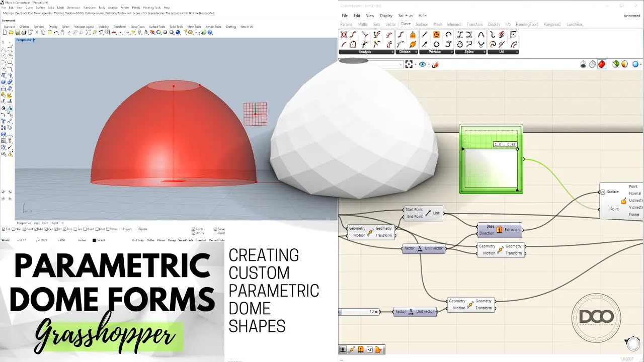
Task: Click the blue sphere preview quality icon
Action: [x=635, y=64]
